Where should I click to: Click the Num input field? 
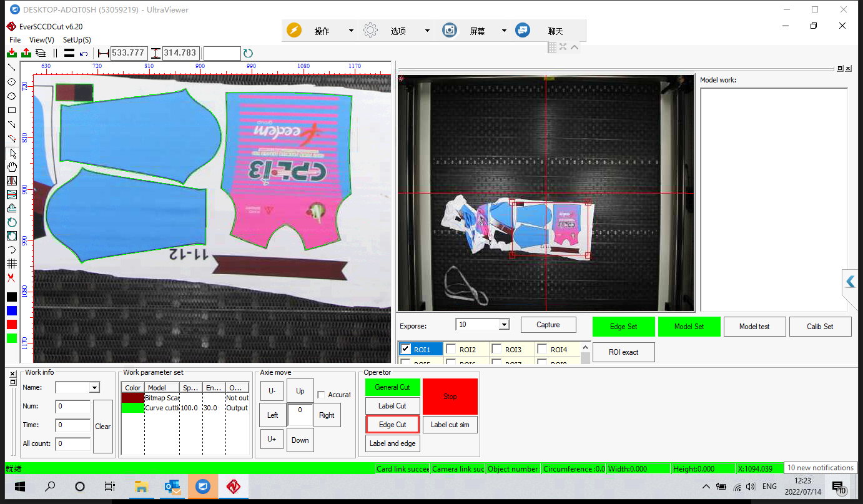[73, 407]
